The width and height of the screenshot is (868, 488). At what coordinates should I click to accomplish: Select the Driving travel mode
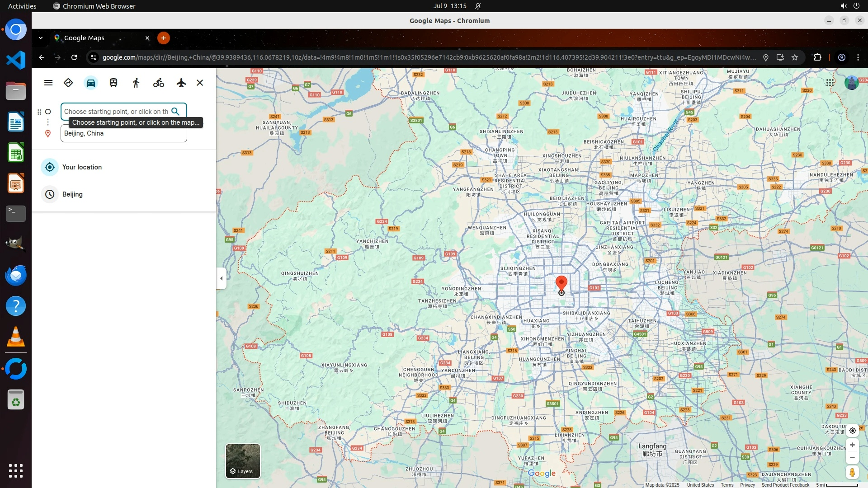(91, 83)
